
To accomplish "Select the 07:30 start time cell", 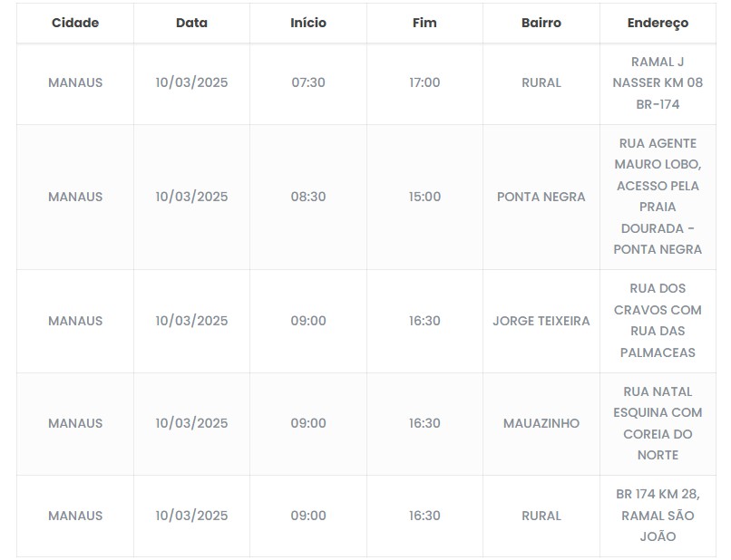I will 308,82.
